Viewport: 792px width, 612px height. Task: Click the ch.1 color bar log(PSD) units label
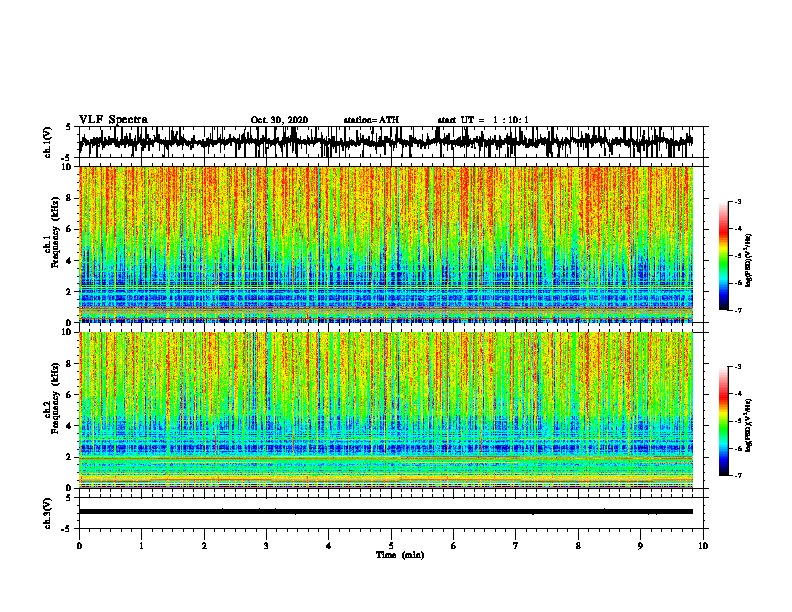point(749,261)
